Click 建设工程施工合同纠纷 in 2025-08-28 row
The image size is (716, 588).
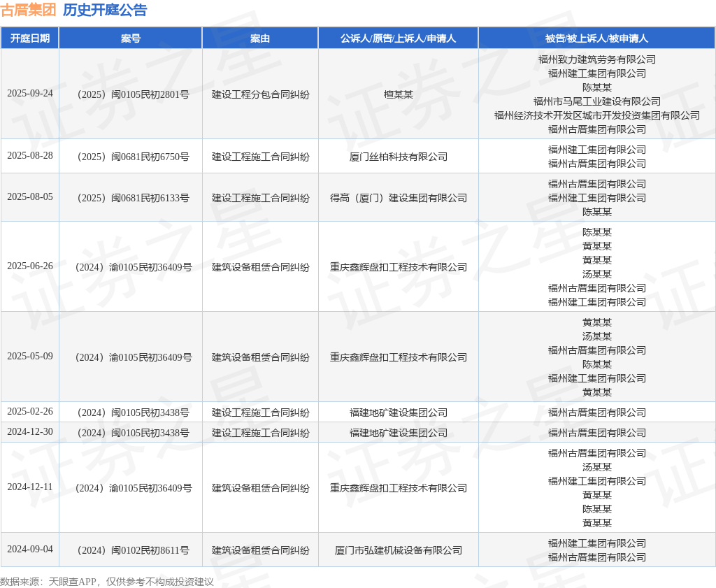[x=260, y=157]
